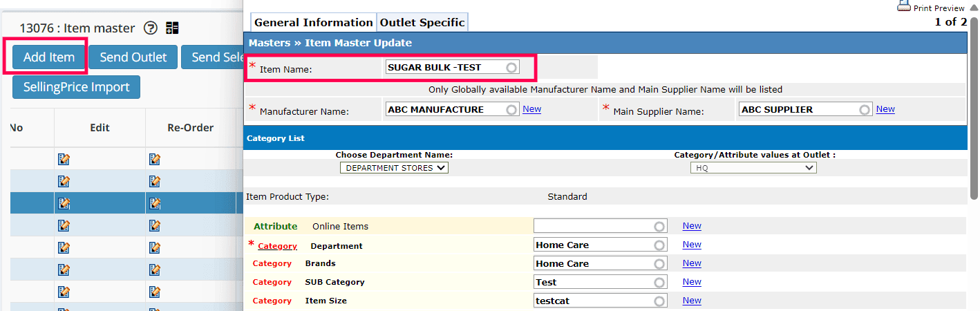This screenshot has width=980, height=311.
Task: Click the SellingPrice Import button
Action: tap(76, 87)
